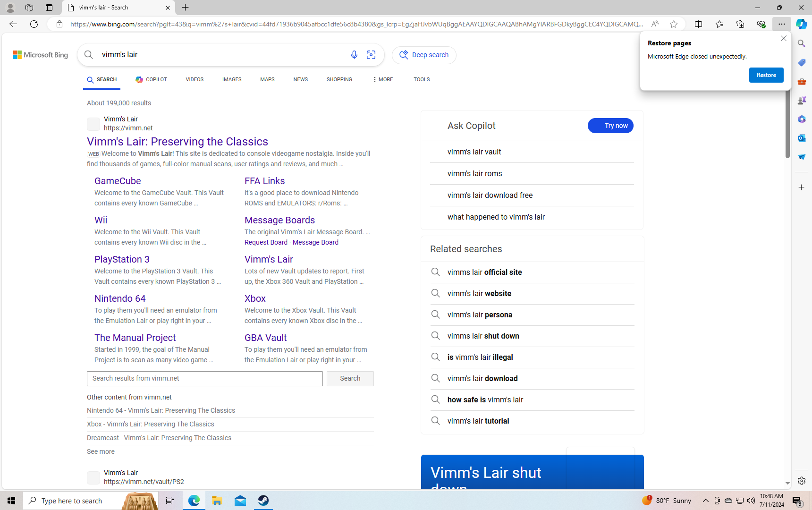Open Edge Settings and more menu
812x510 pixels.
point(781,24)
